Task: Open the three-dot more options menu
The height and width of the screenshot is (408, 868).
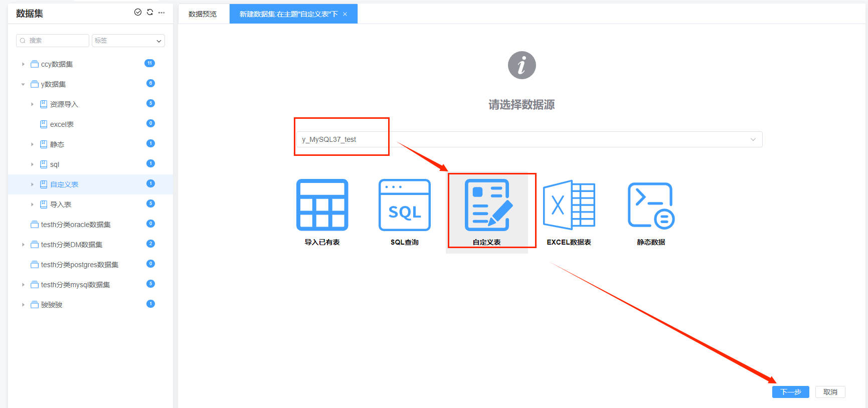Action: pyautogui.click(x=161, y=13)
